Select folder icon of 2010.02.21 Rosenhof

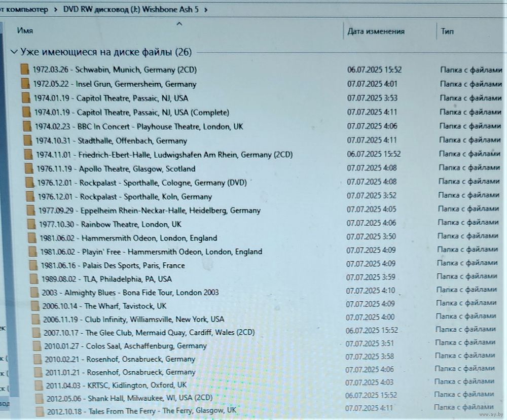pyautogui.click(x=38, y=359)
